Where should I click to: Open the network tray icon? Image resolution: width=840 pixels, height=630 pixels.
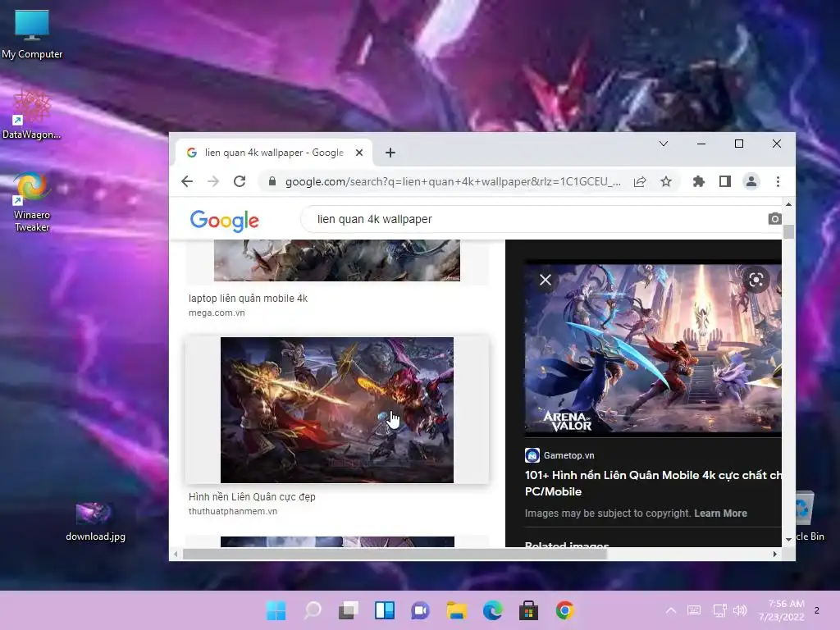point(719,610)
